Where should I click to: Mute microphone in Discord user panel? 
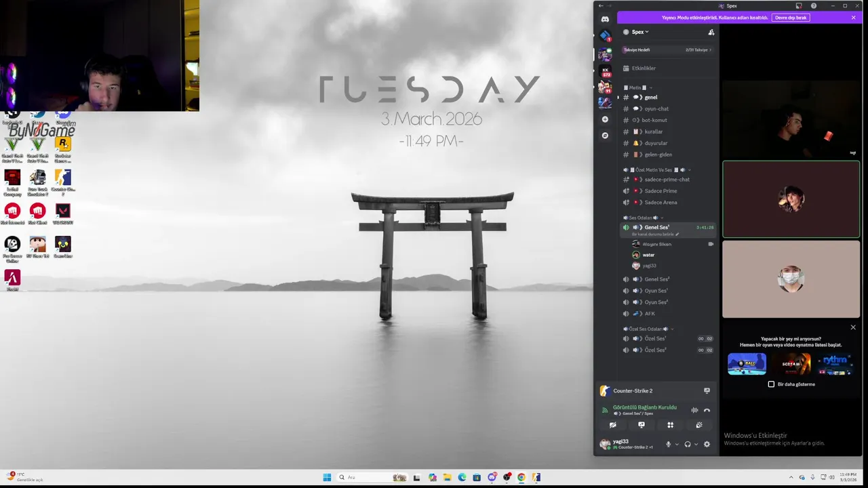pyautogui.click(x=668, y=445)
